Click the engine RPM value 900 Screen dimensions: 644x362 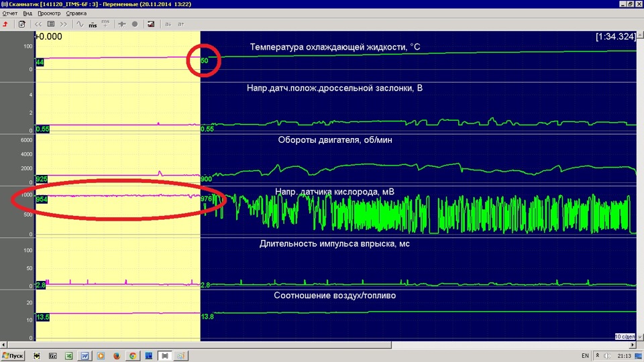[206, 179]
